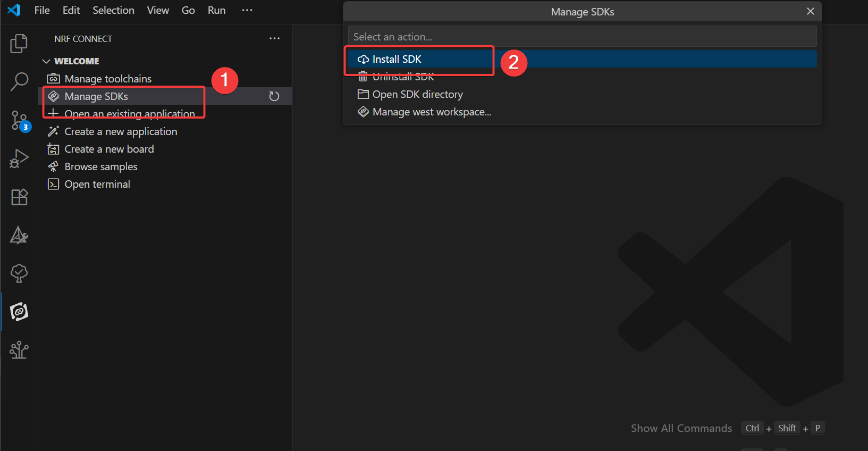This screenshot has height=451, width=868.
Task: Click the refresh icon on Manage SDKs row
Action: [x=274, y=96]
